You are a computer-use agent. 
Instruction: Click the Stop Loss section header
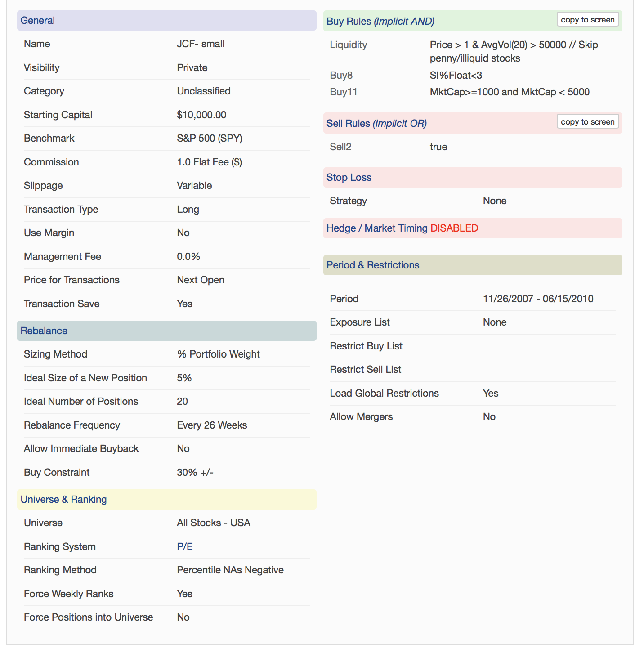[x=349, y=178]
